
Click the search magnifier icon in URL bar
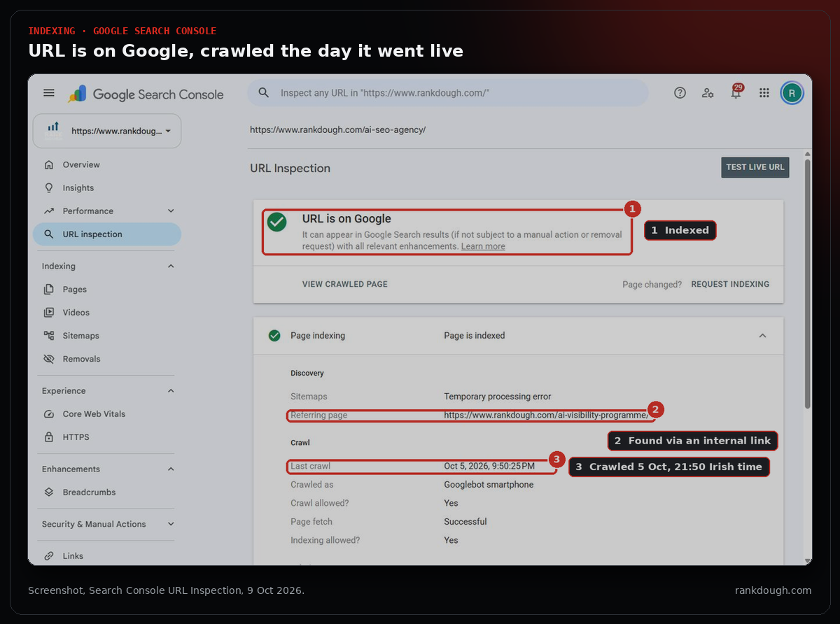tap(264, 93)
